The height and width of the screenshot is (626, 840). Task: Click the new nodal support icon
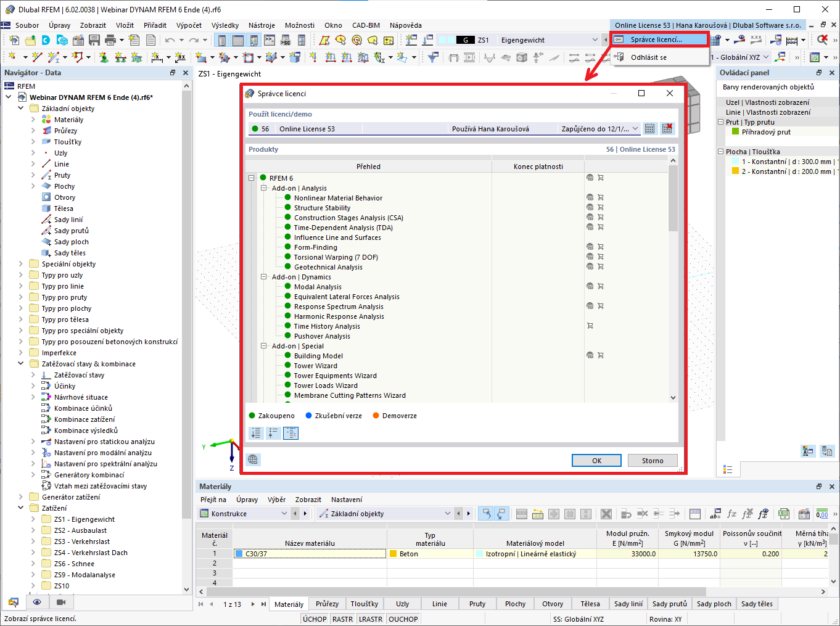click(104, 57)
